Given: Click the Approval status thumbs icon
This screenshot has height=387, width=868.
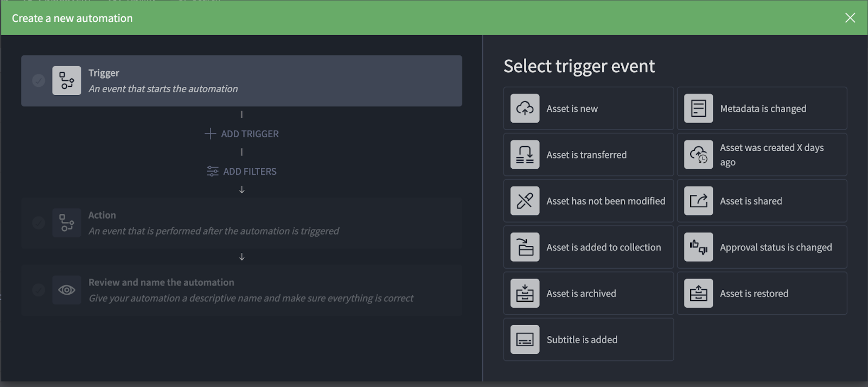Looking at the screenshot, I should click(698, 247).
